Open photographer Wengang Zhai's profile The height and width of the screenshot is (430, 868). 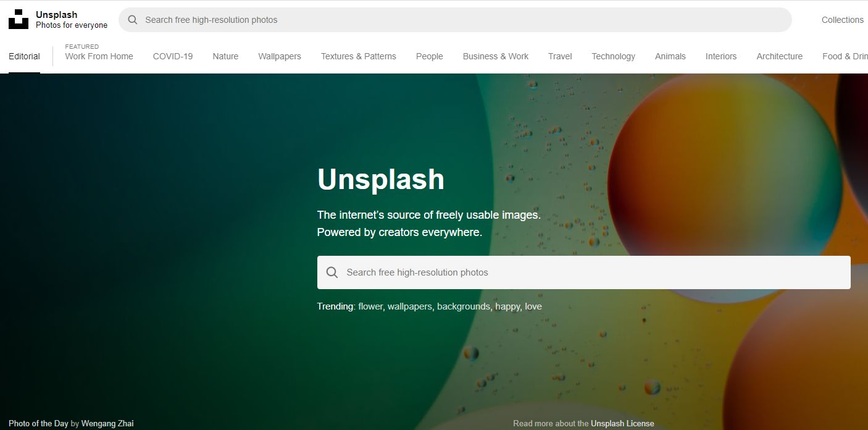coord(107,423)
